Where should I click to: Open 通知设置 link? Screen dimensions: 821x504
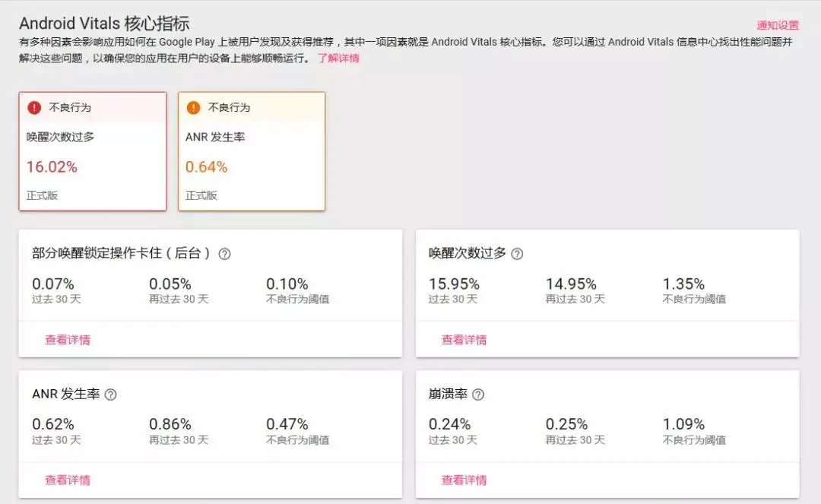tap(777, 25)
